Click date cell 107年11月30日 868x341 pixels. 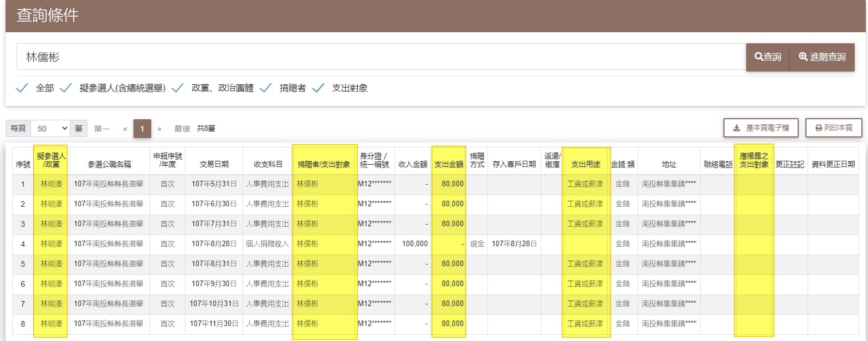pos(214,324)
